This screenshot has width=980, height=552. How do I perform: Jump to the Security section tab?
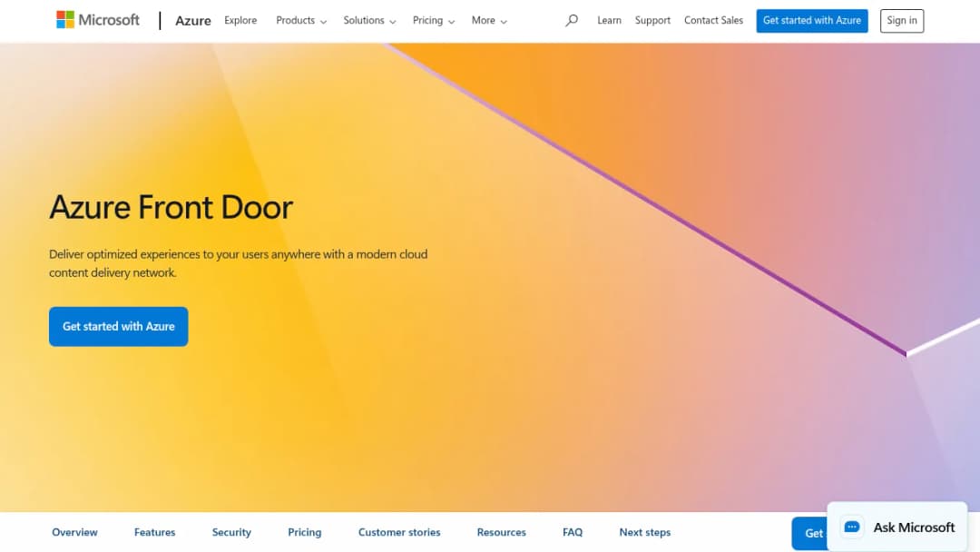[x=231, y=532]
